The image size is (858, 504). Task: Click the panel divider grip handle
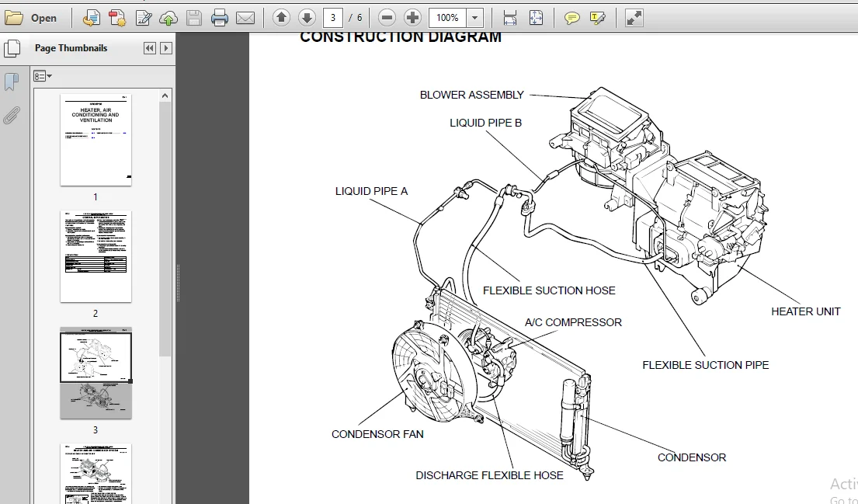tap(178, 283)
